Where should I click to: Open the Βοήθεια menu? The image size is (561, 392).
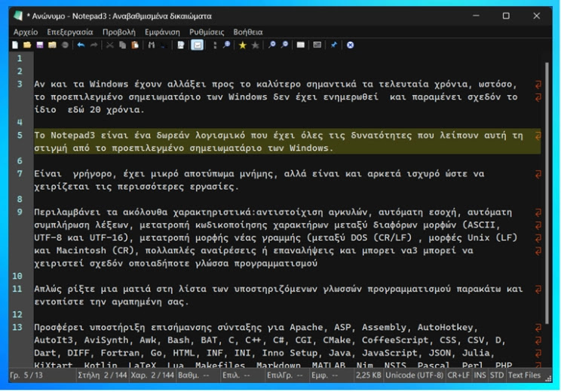[x=248, y=32]
